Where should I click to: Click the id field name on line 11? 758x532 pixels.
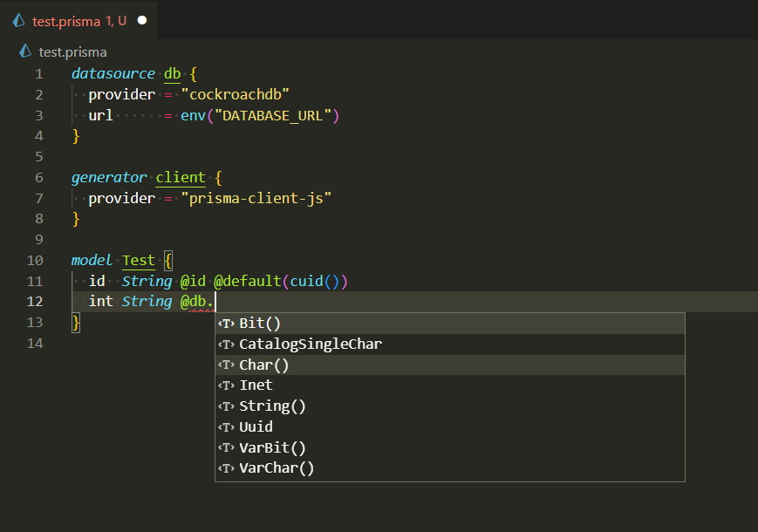click(97, 281)
